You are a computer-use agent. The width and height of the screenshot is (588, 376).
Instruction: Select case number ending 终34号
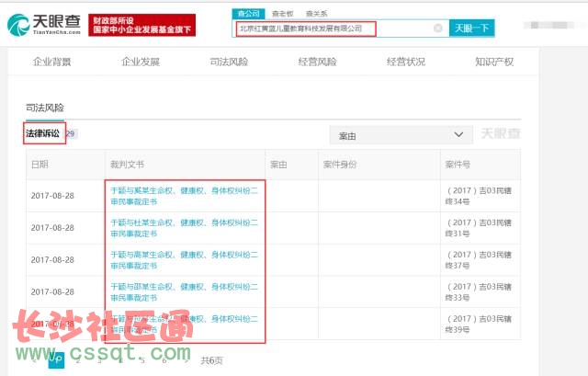478,196
